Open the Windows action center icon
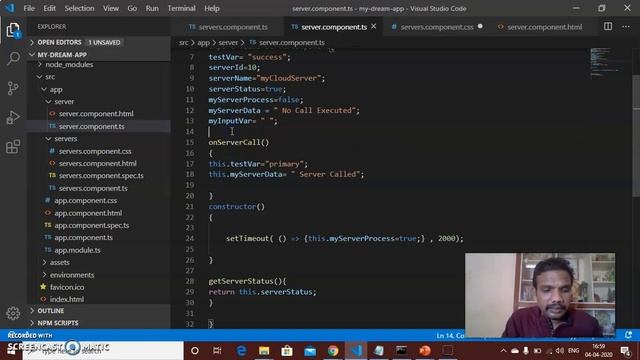The image size is (640, 360). click(x=625, y=351)
